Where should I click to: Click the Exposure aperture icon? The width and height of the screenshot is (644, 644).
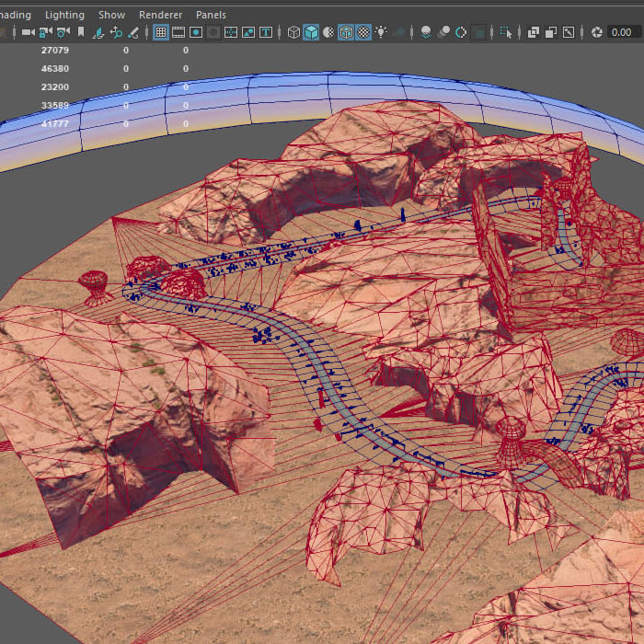(x=596, y=32)
